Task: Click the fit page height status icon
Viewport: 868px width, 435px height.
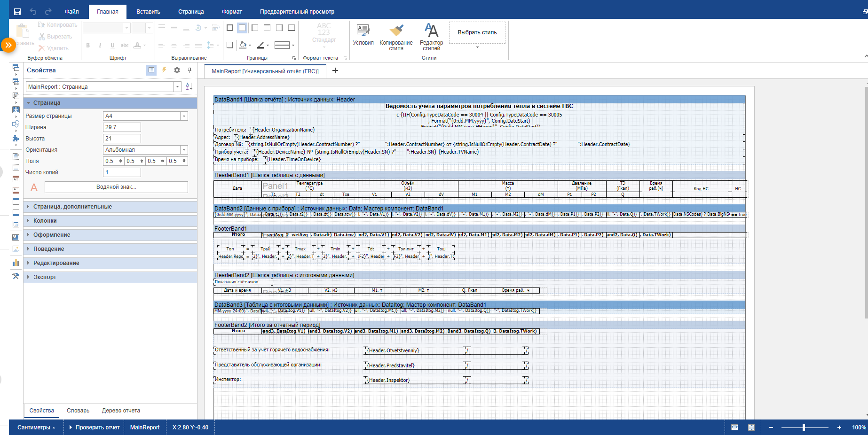Action: [751, 427]
